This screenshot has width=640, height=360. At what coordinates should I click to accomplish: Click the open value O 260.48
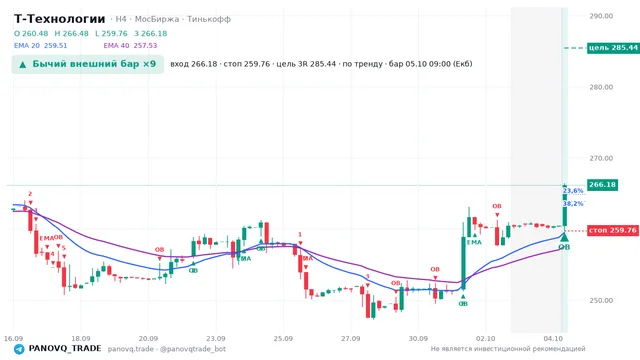[x=31, y=33]
